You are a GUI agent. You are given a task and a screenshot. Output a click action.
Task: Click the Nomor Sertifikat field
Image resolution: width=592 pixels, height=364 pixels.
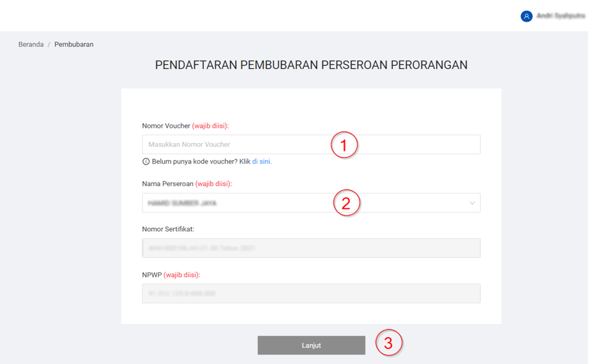click(311, 248)
